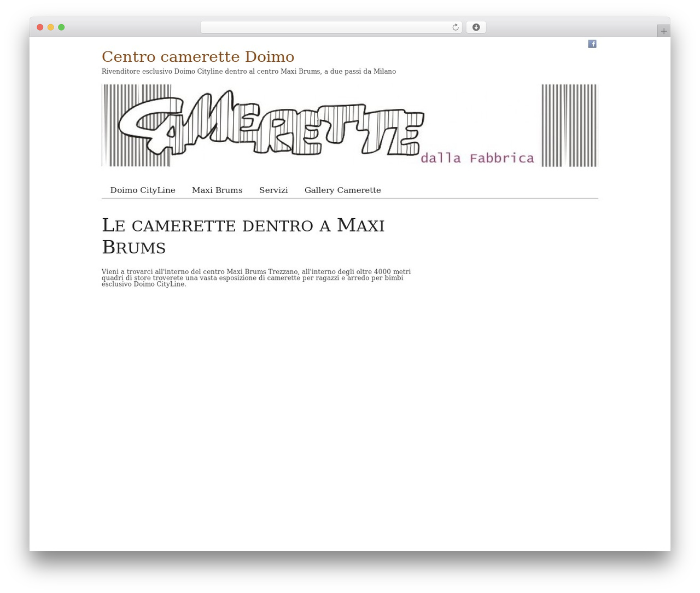Open the Facebook icon link
Screen dimensions: 700x593
pyautogui.click(x=592, y=44)
